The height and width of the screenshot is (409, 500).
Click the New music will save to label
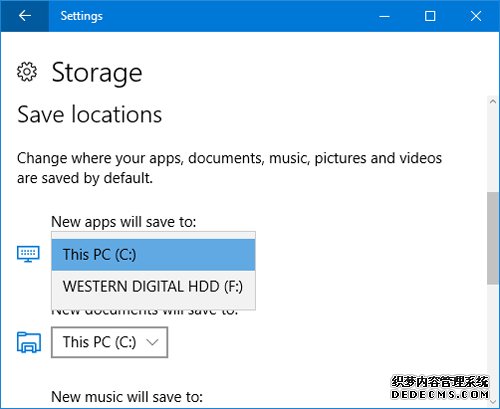(x=127, y=397)
